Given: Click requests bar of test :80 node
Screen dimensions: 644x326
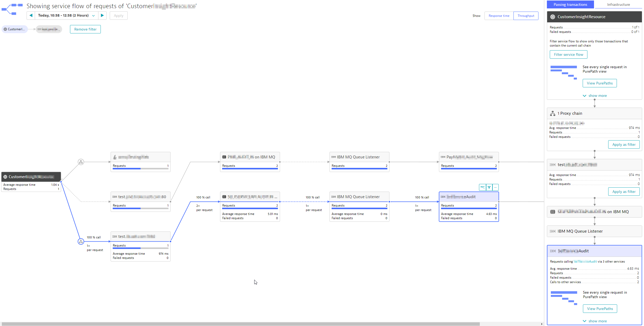Looking at the screenshot, I should 141,208.
